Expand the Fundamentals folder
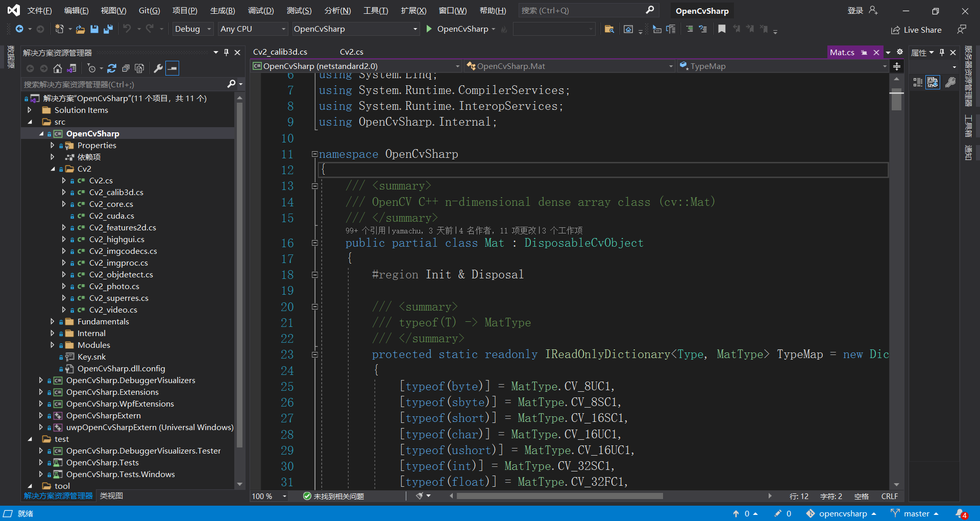This screenshot has width=980, height=521. pyautogui.click(x=53, y=322)
